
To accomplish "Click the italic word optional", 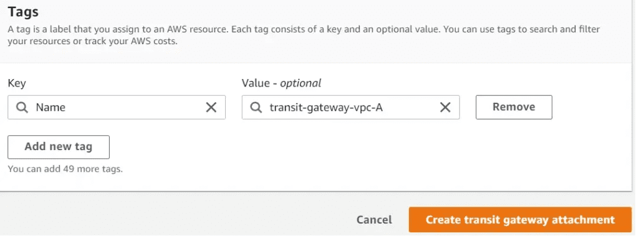I will click(x=300, y=83).
